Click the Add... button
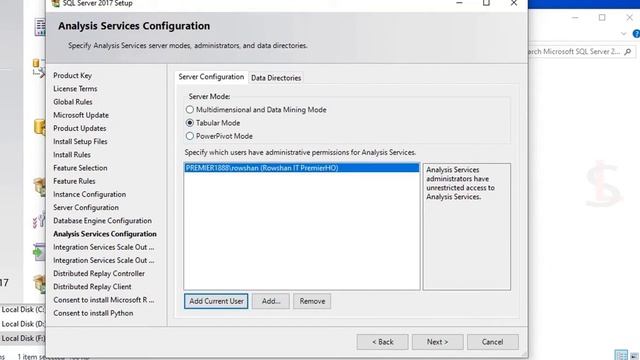This screenshot has width=640, height=360. [271, 301]
